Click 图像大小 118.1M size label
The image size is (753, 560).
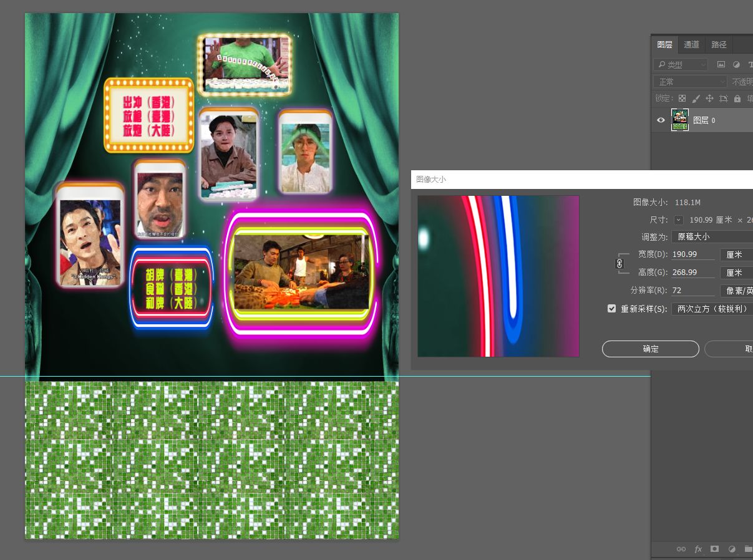point(667,202)
